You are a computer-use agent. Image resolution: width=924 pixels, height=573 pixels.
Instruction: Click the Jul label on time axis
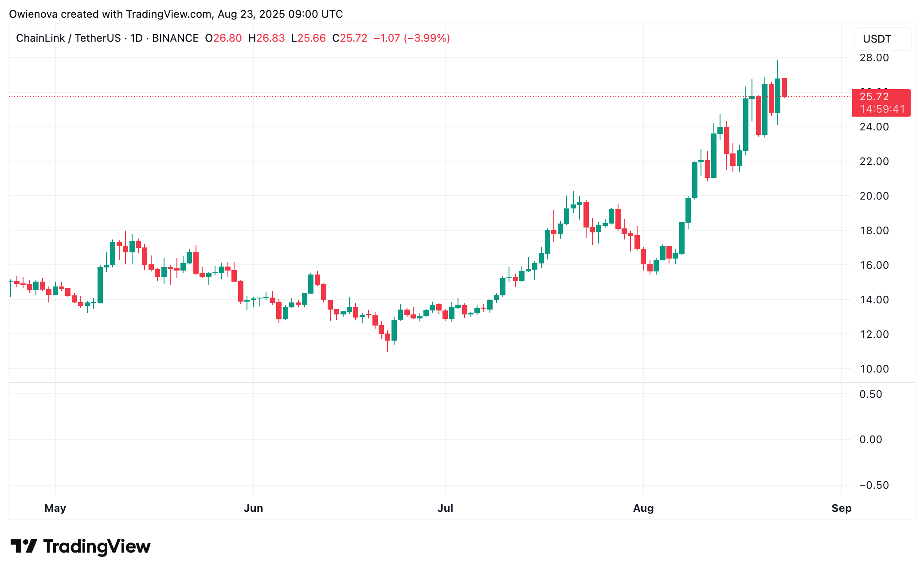click(445, 508)
